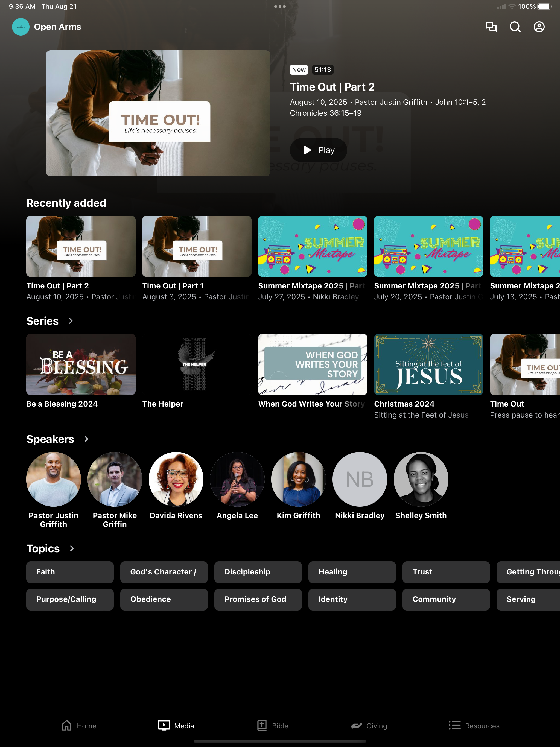Choose the Discipleship topic
The width and height of the screenshot is (560, 747).
[258, 572]
